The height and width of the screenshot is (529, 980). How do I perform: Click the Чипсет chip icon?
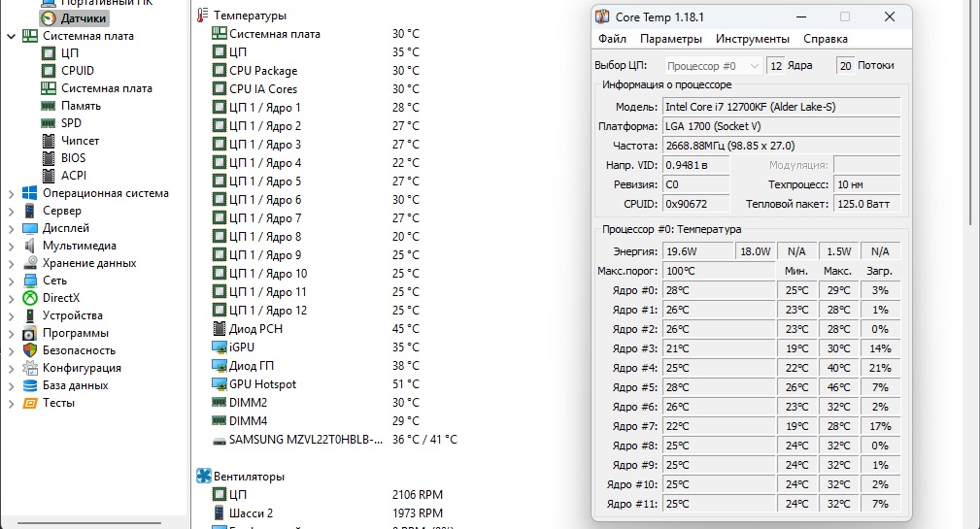[x=50, y=141]
